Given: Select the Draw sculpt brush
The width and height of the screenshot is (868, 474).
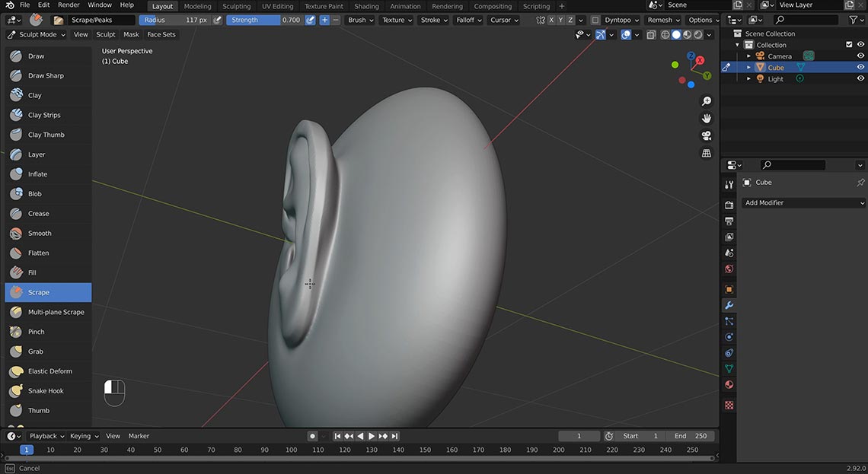Looking at the screenshot, I should click(x=48, y=56).
